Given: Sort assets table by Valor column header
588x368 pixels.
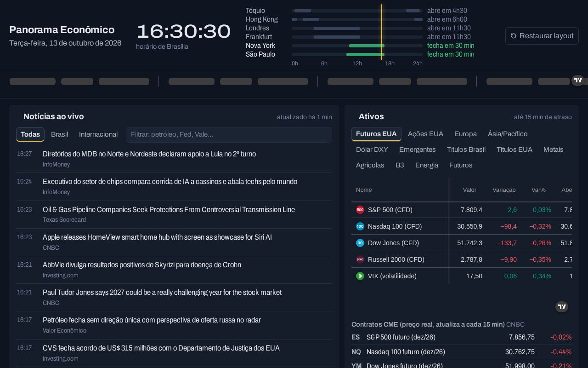Looking at the screenshot, I should point(469,190).
